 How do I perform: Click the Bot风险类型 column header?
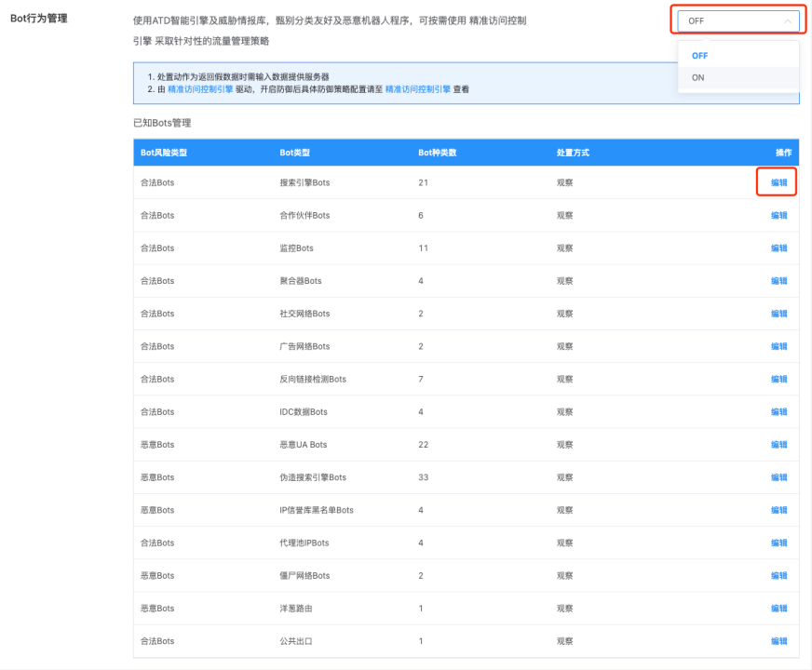164,153
